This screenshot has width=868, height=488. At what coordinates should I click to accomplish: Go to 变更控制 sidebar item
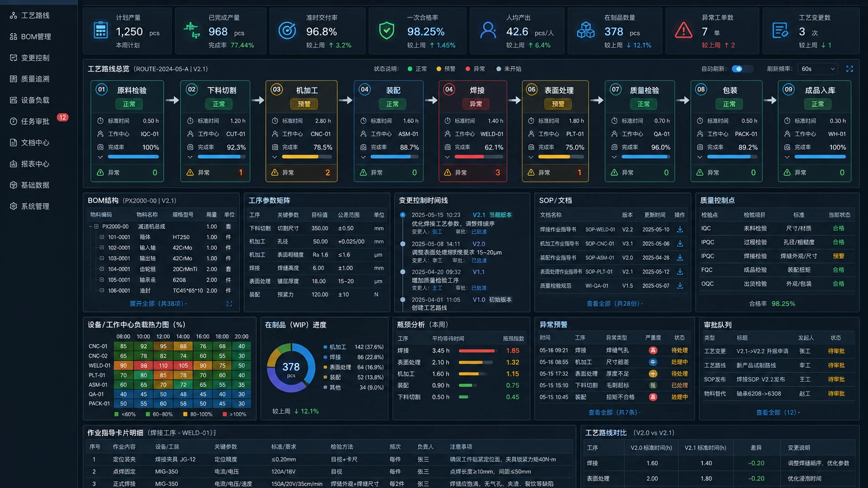click(30, 58)
